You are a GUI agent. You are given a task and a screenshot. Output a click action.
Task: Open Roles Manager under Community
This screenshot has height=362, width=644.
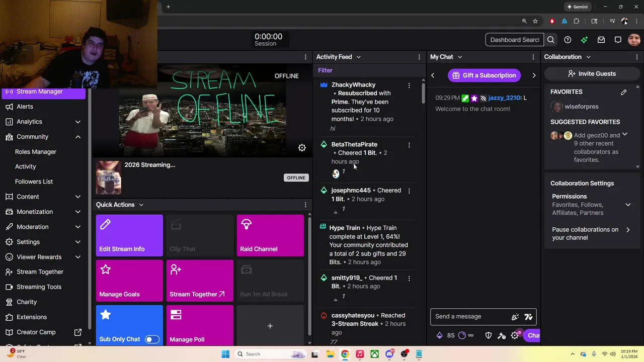(36, 152)
